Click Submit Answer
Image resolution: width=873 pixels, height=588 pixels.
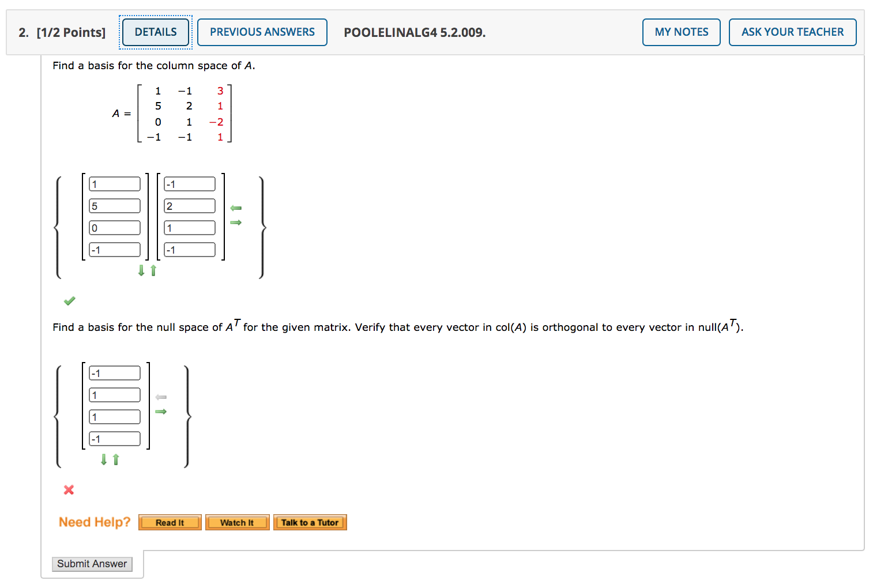point(92,564)
